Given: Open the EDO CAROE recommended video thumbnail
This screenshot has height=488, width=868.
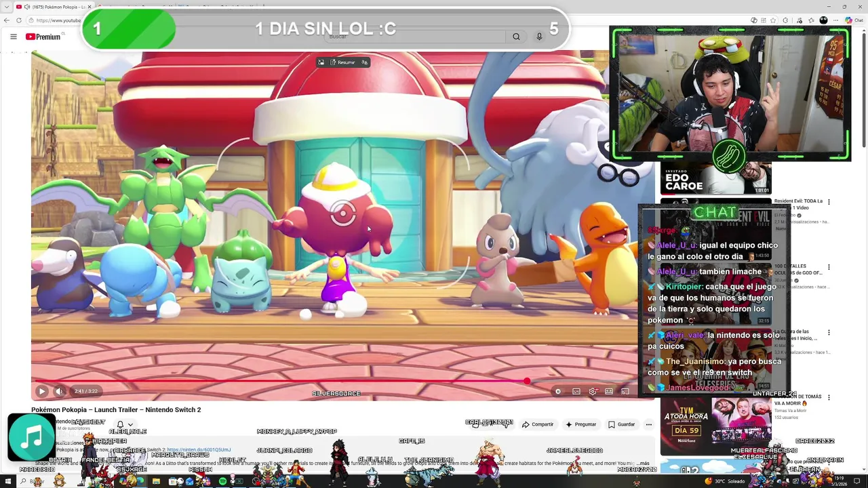Looking at the screenshot, I should pos(716,179).
